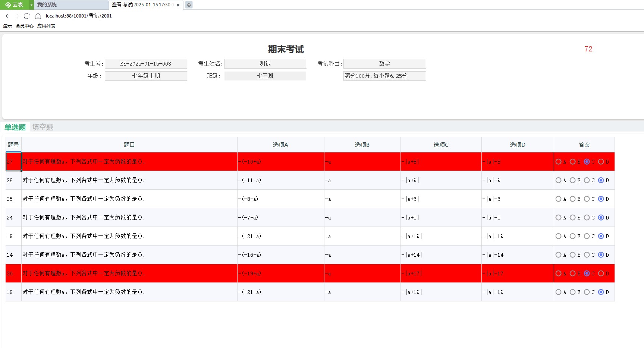
Task: Select answer C for question 24
Action: [587, 218]
